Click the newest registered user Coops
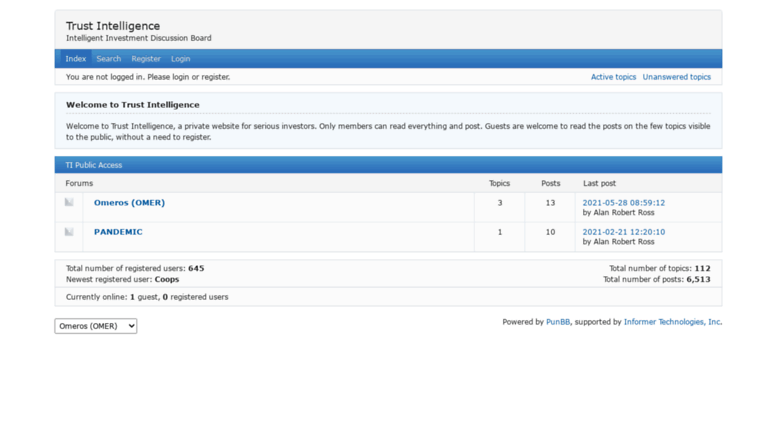Image resolution: width=777 pixels, height=423 pixels. click(x=166, y=279)
